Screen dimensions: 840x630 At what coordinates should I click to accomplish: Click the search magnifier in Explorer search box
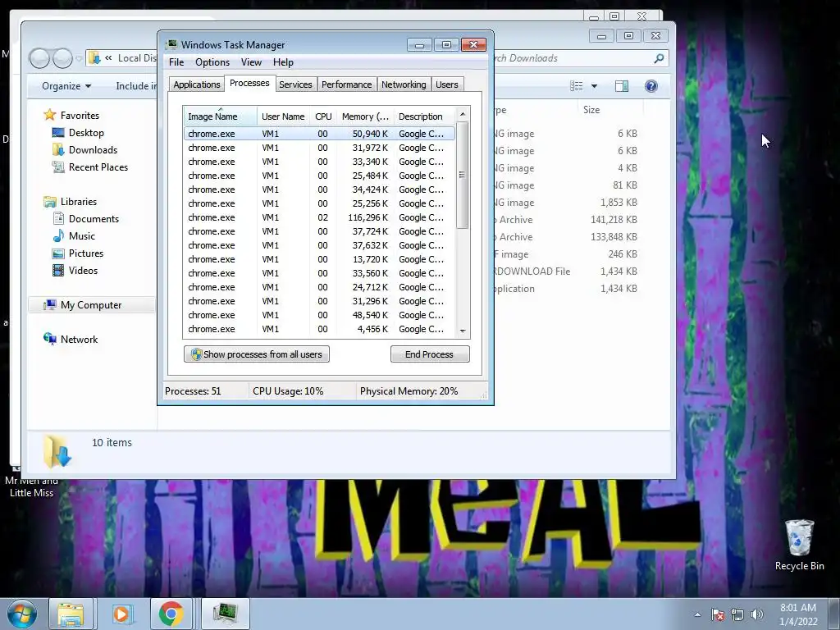(x=659, y=58)
